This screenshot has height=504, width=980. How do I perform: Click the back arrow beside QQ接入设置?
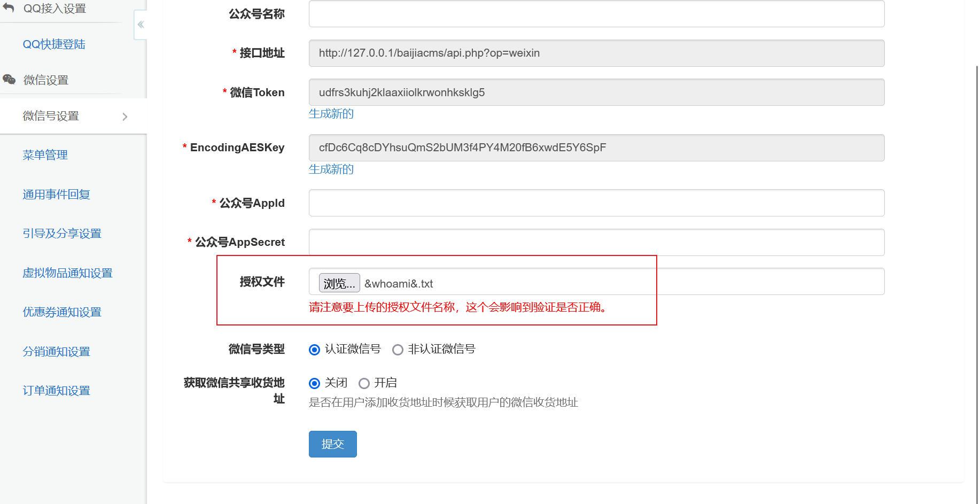click(8, 8)
